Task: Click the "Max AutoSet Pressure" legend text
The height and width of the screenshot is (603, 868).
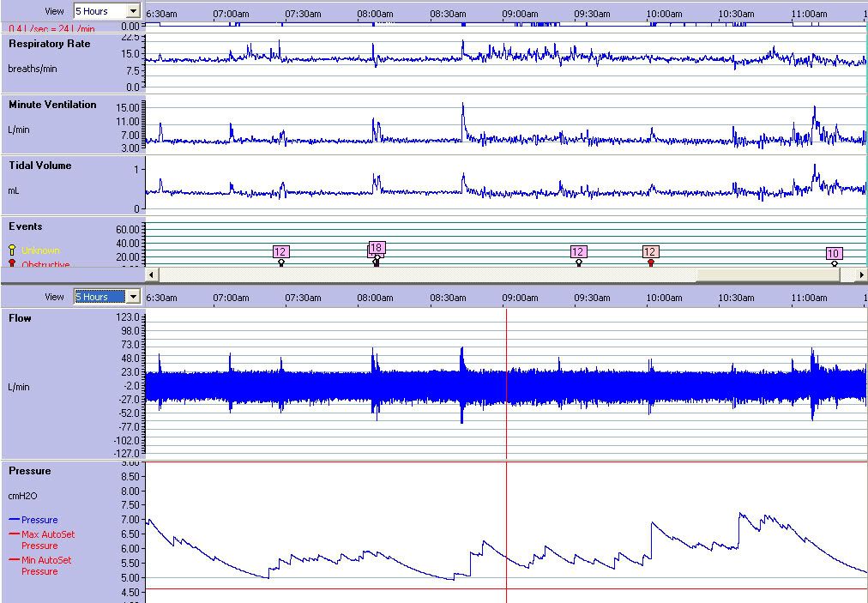Action: point(48,540)
